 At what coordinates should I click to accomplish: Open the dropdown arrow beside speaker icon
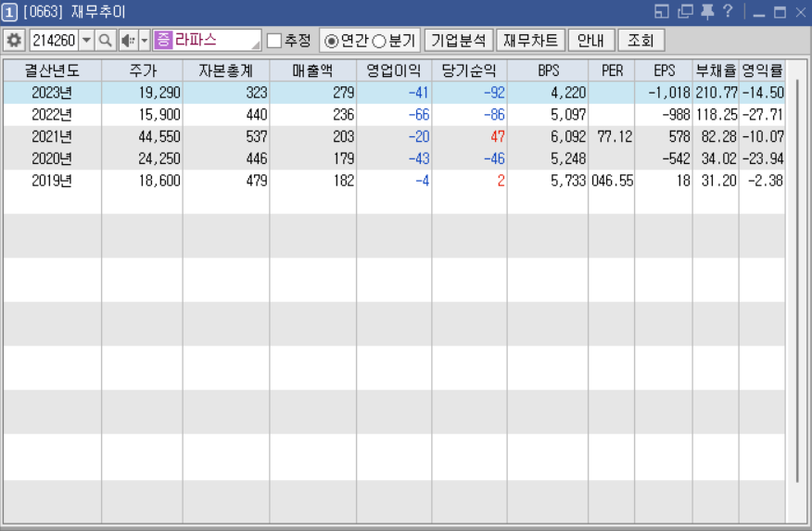tap(145, 41)
